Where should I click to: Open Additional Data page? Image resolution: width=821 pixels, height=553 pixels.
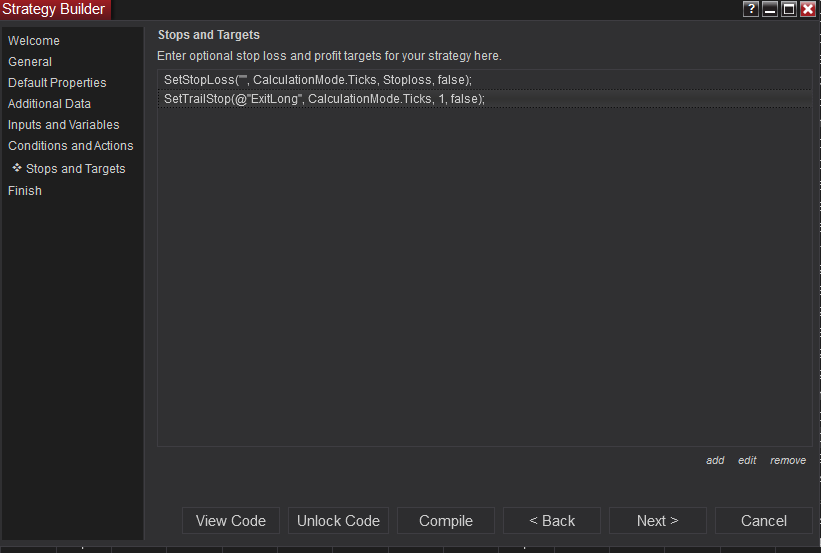49,104
